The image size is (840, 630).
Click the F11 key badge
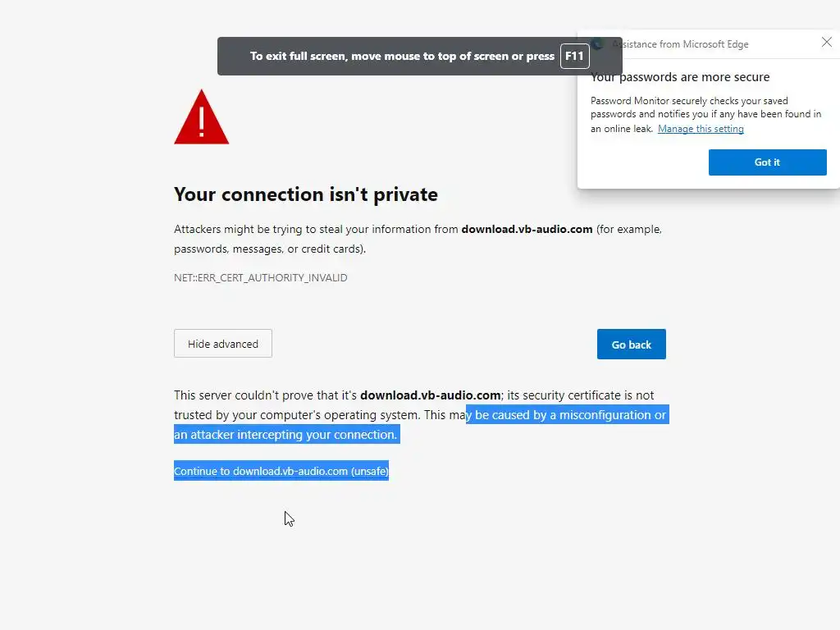tap(575, 57)
